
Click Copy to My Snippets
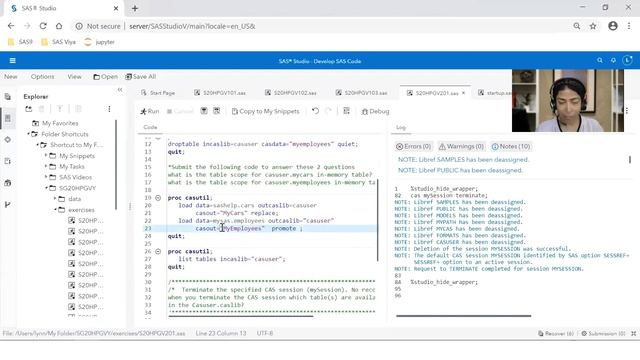tap(265, 111)
